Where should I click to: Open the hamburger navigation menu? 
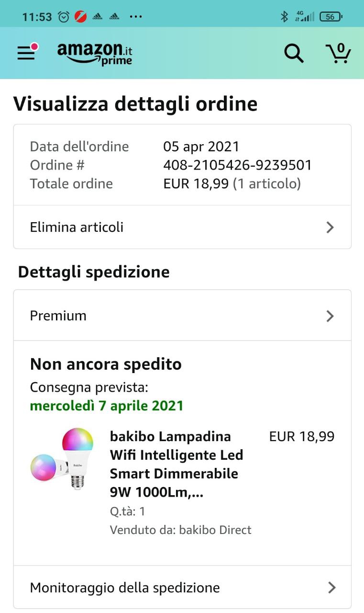27,53
